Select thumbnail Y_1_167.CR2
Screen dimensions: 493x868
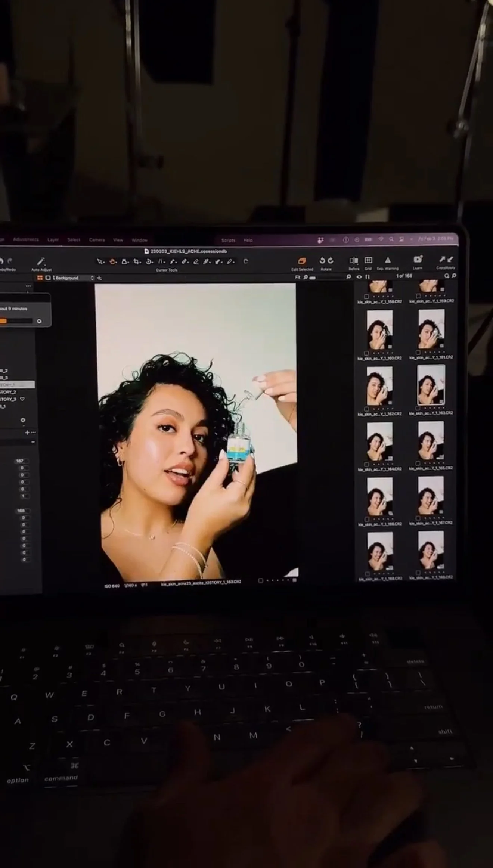pos(431,495)
